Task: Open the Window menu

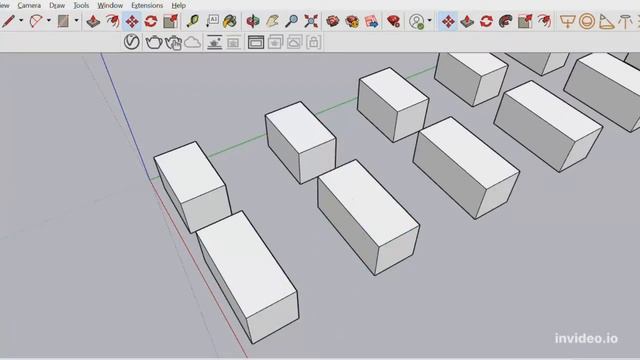Action: tap(110, 5)
